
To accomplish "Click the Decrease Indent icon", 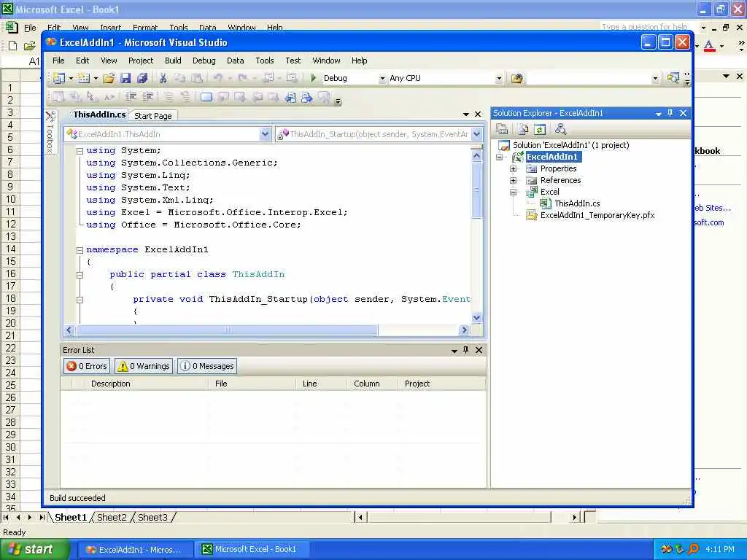I will 131,97.
